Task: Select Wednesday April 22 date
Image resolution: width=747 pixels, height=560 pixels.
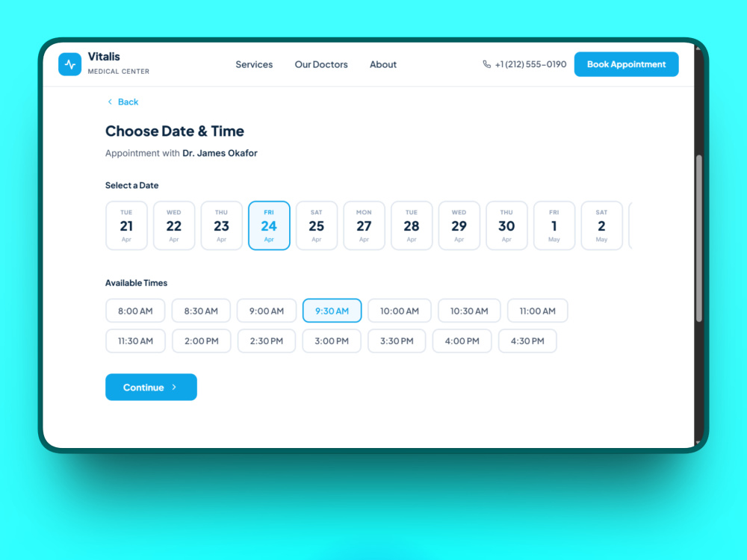Action: [x=174, y=225]
